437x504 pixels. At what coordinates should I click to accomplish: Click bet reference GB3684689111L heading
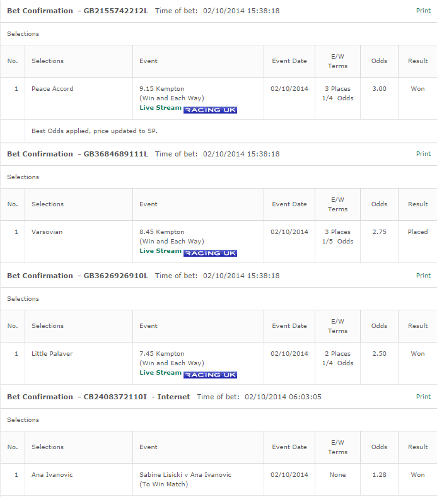[115, 154]
